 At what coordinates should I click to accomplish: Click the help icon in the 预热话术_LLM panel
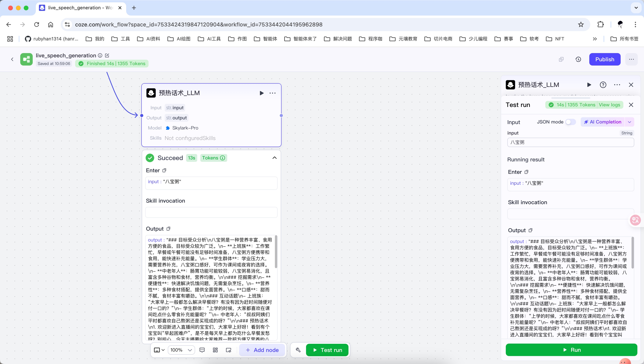(603, 85)
